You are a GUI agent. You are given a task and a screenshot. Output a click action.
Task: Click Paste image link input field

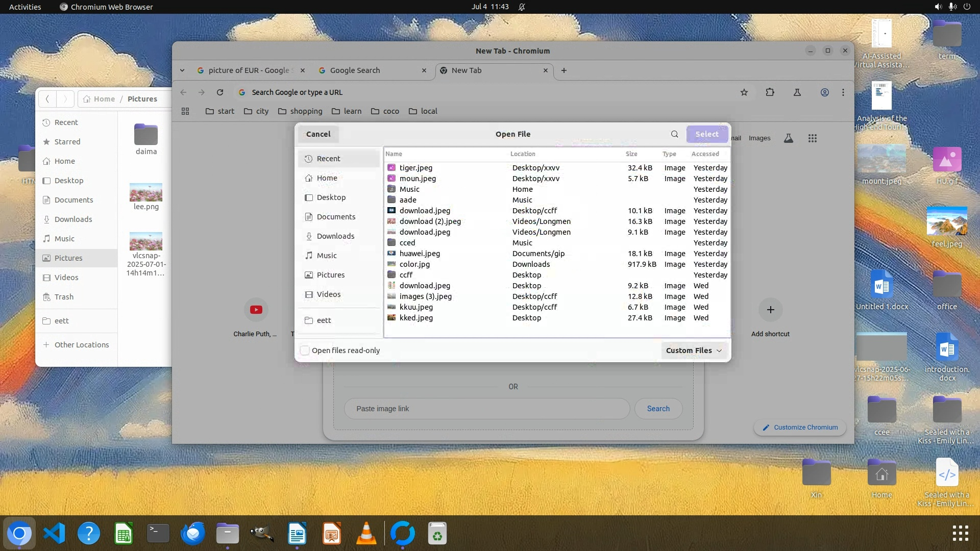pyautogui.click(x=486, y=409)
